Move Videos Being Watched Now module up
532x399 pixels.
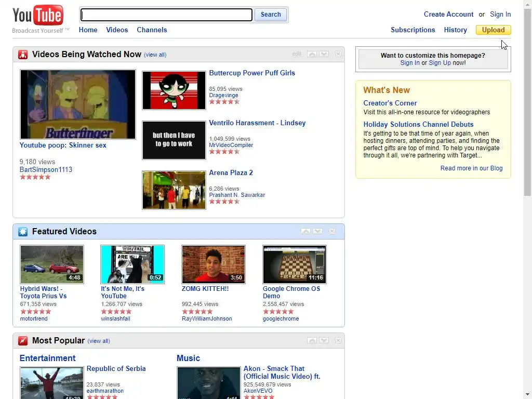(312, 54)
